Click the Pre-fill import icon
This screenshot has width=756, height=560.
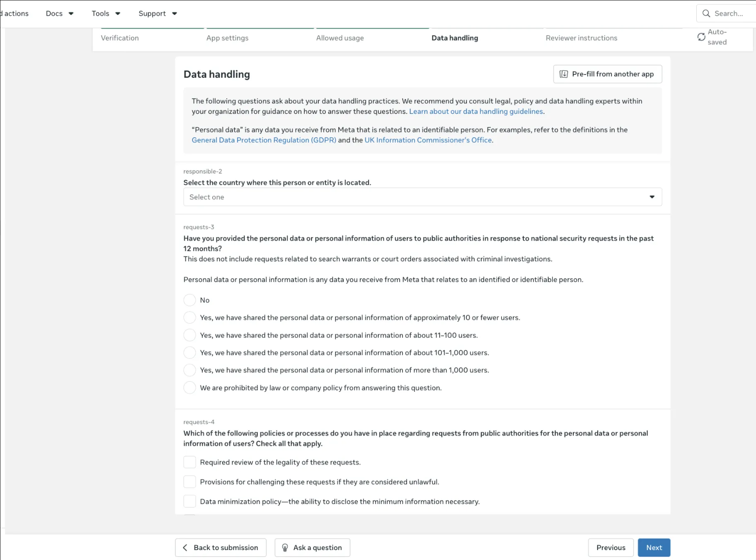564,74
